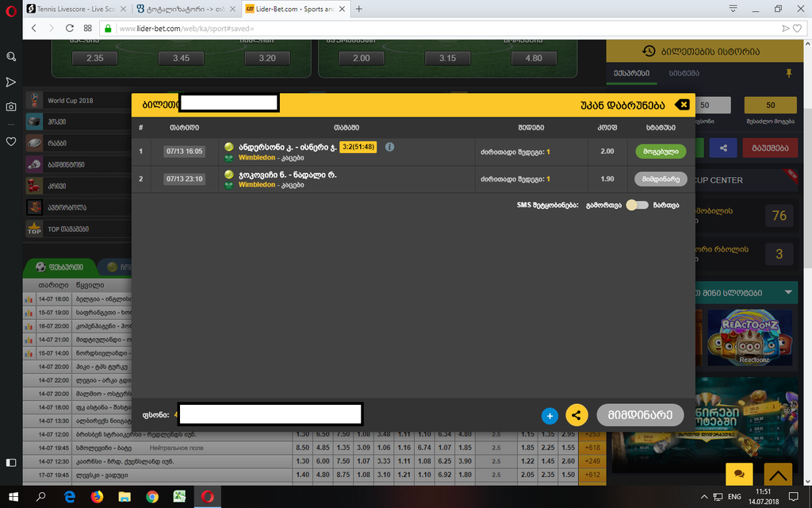Open stats icon for 14-07 18:00 match
The width and height of the screenshot is (812, 508).
pyautogui.click(x=29, y=299)
